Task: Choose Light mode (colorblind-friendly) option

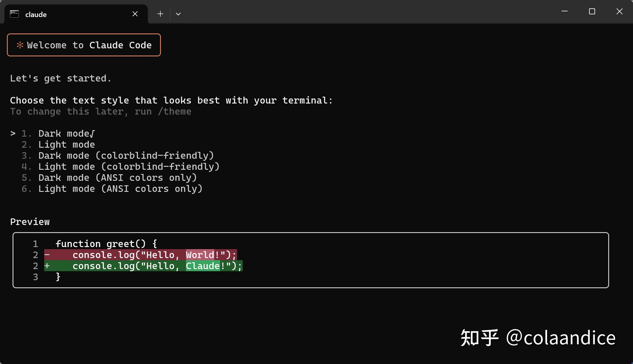Action: coord(128,166)
